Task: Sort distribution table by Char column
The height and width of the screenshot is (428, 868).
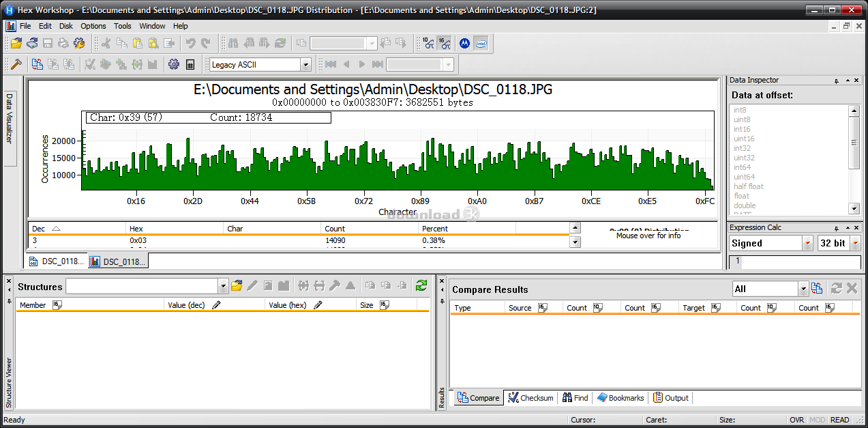Action: (272, 229)
